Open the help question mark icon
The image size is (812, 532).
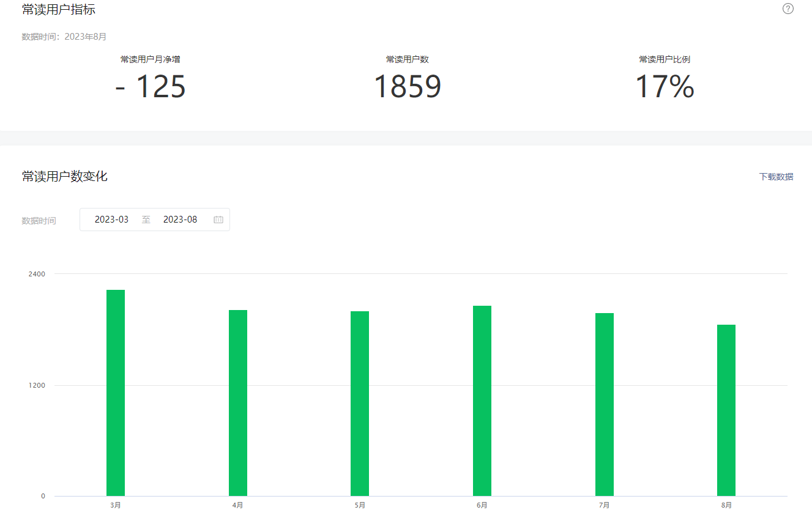pos(788,9)
